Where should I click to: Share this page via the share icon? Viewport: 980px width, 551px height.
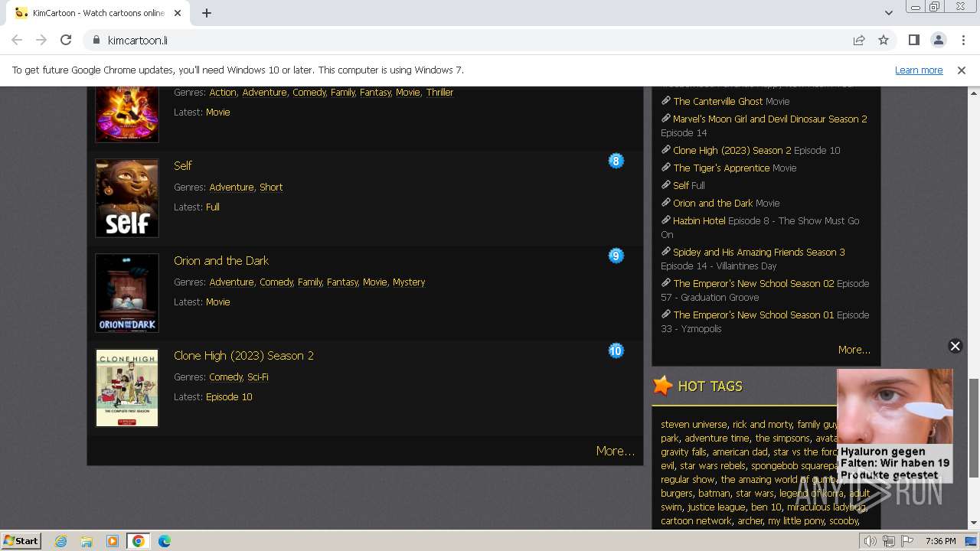point(859,40)
